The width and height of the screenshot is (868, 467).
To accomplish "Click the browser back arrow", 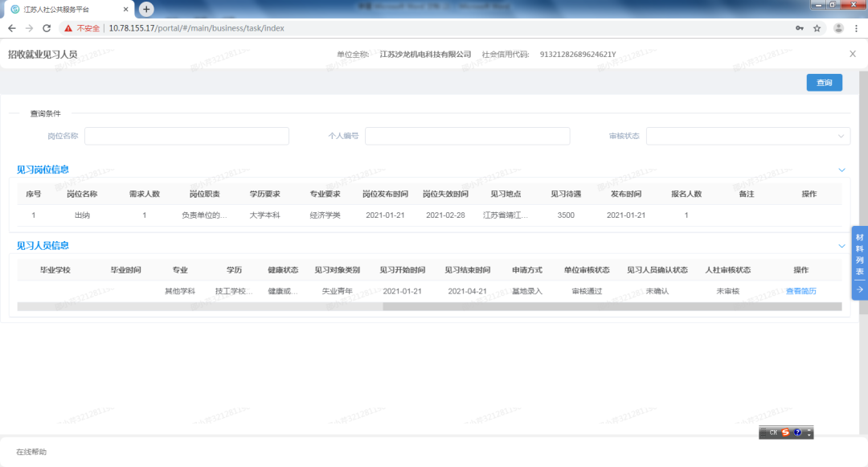I will coord(11,28).
